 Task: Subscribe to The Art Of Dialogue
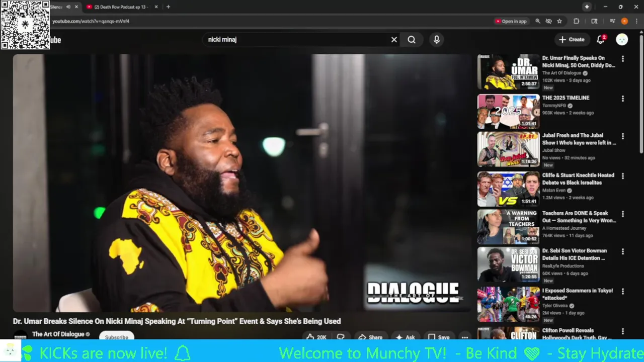(x=116, y=337)
